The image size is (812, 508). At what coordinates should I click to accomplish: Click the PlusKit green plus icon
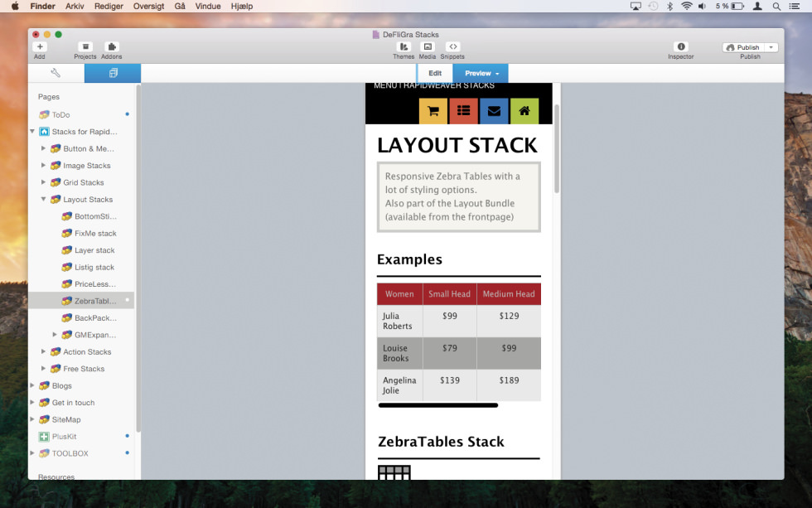coord(44,437)
